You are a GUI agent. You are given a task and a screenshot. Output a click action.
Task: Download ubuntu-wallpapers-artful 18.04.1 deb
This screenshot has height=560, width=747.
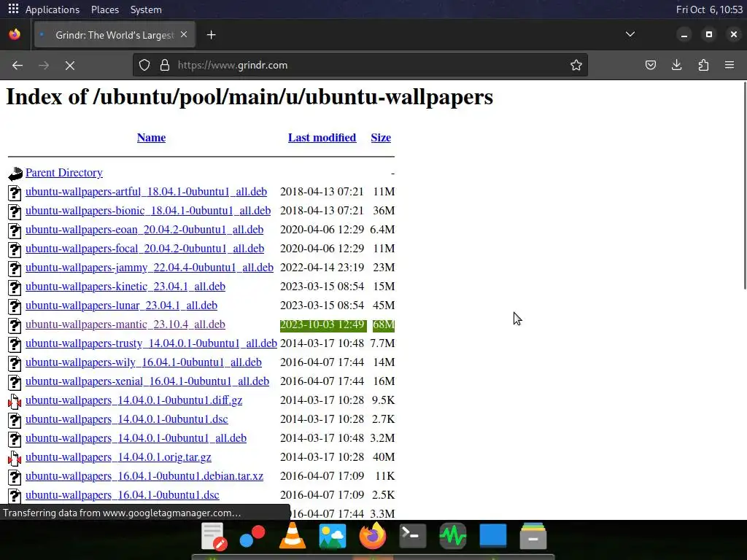(x=146, y=192)
